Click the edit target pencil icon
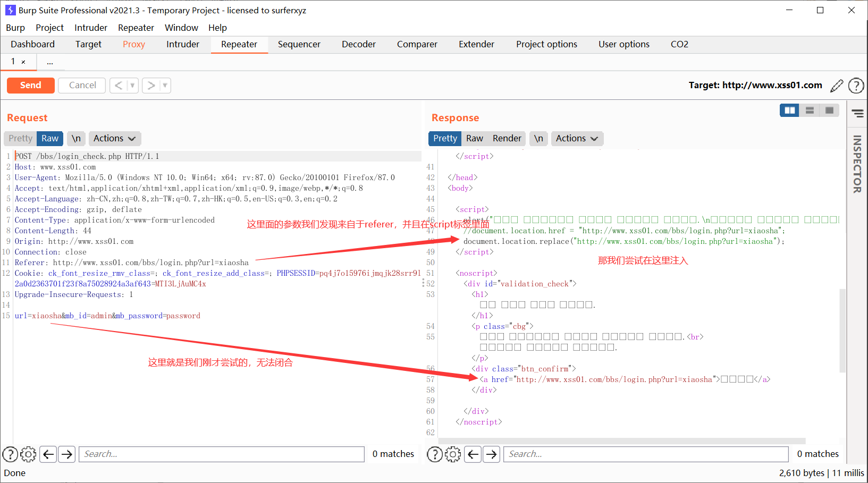The height and width of the screenshot is (483, 868). tap(837, 86)
